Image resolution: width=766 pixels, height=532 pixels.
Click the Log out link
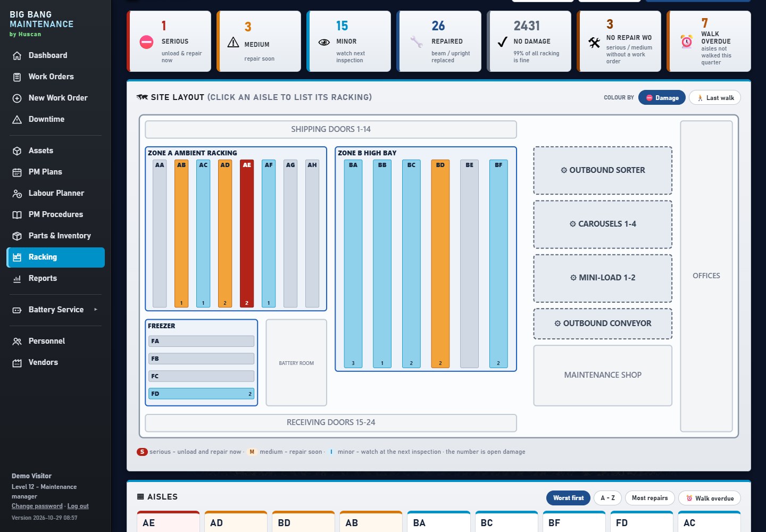[x=78, y=506]
